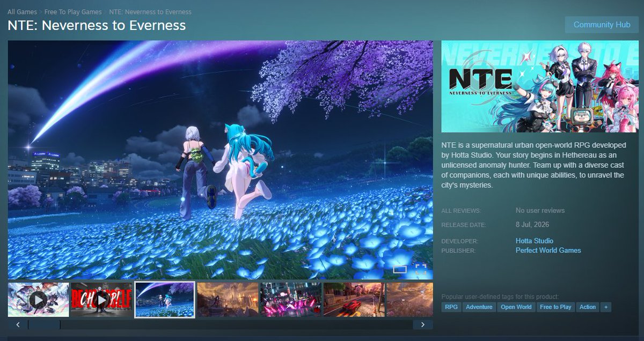Add a tag with the plus button
Viewport: 644px width, 341px height.
[x=606, y=307]
